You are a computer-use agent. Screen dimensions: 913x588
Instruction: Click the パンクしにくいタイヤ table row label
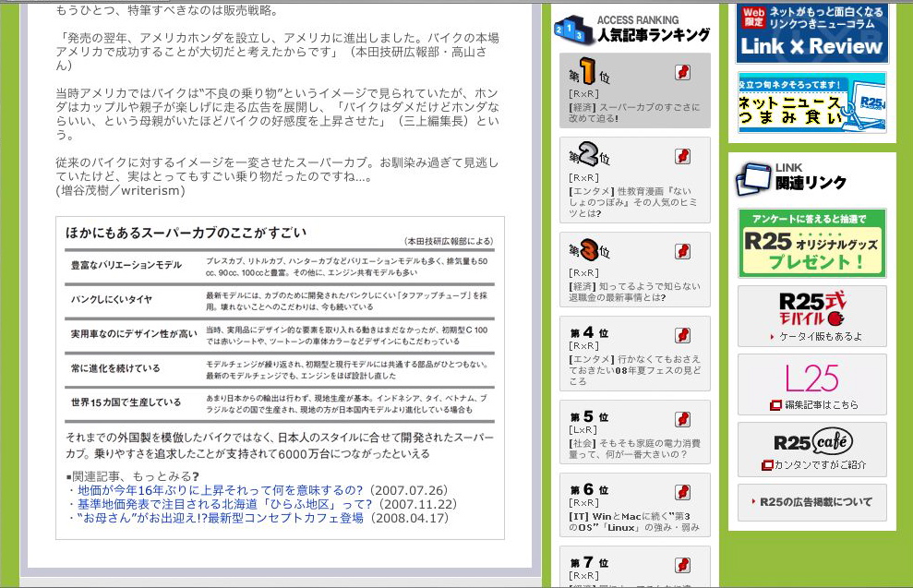pos(112,299)
